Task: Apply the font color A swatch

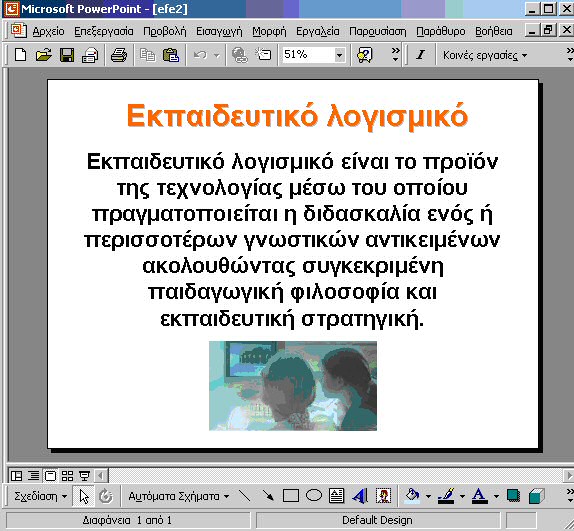Action: pyautogui.click(x=479, y=496)
